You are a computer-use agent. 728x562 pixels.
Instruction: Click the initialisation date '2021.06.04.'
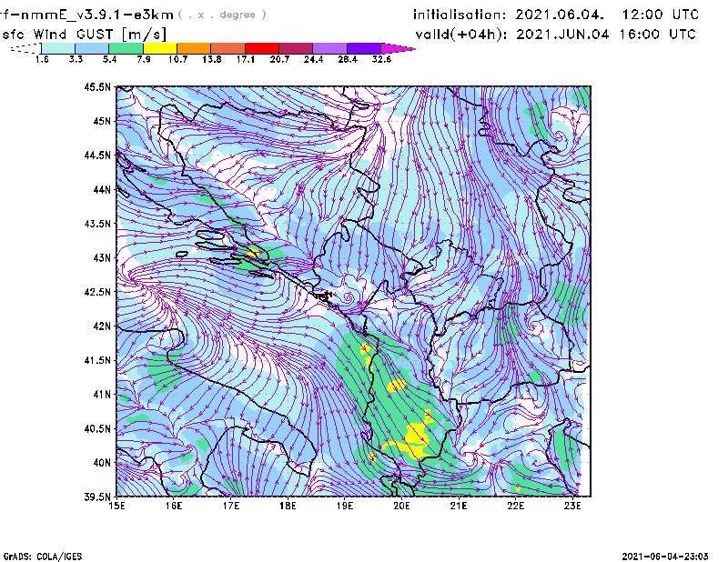click(560, 15)
